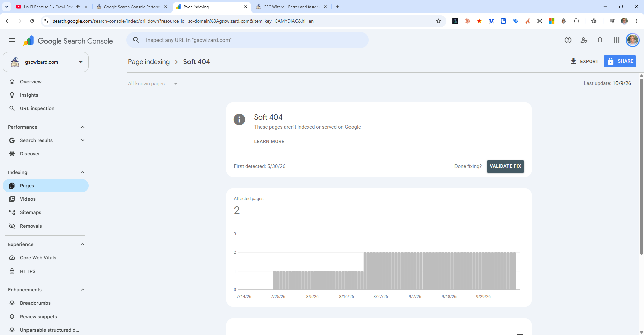Open a new browser tab

pyautogui.click(x=337, y=7)
